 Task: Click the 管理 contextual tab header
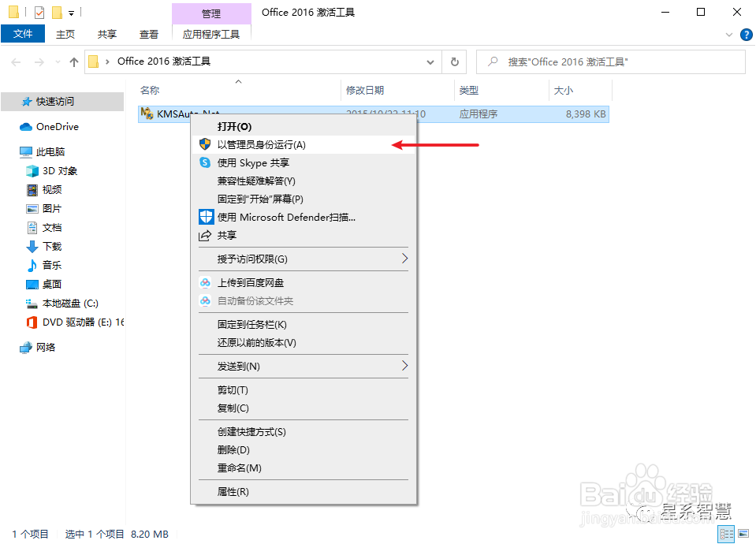(211, 13)
